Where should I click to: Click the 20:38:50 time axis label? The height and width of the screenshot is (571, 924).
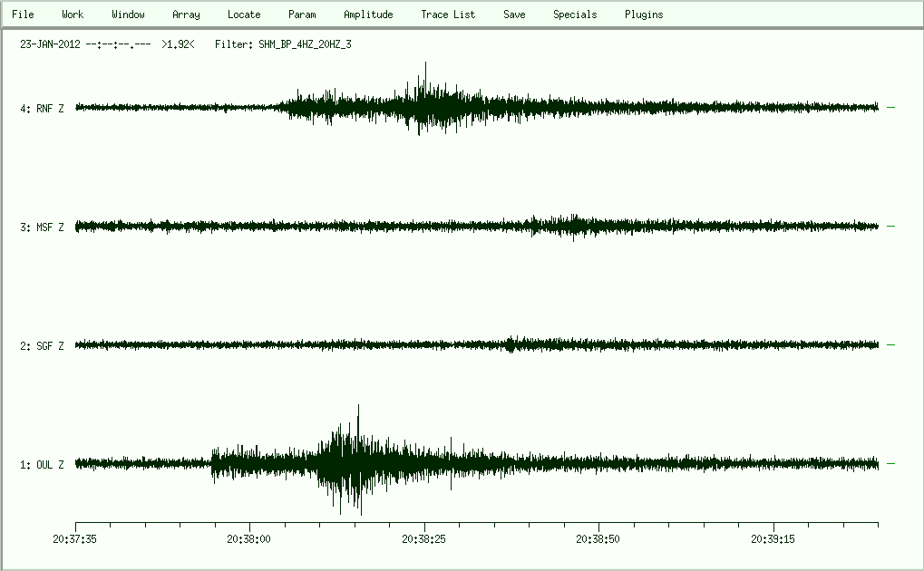pyautogui.click(x=598, y=538)
